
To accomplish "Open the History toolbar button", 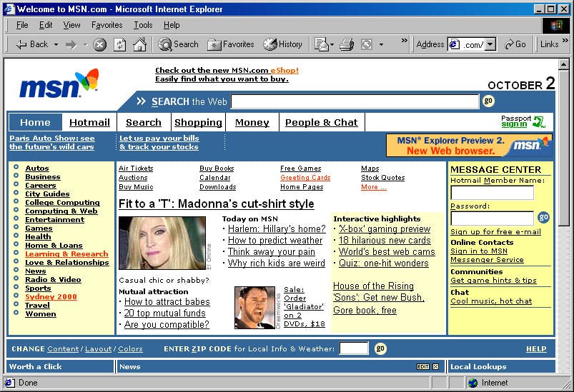I will coord(282,44).
